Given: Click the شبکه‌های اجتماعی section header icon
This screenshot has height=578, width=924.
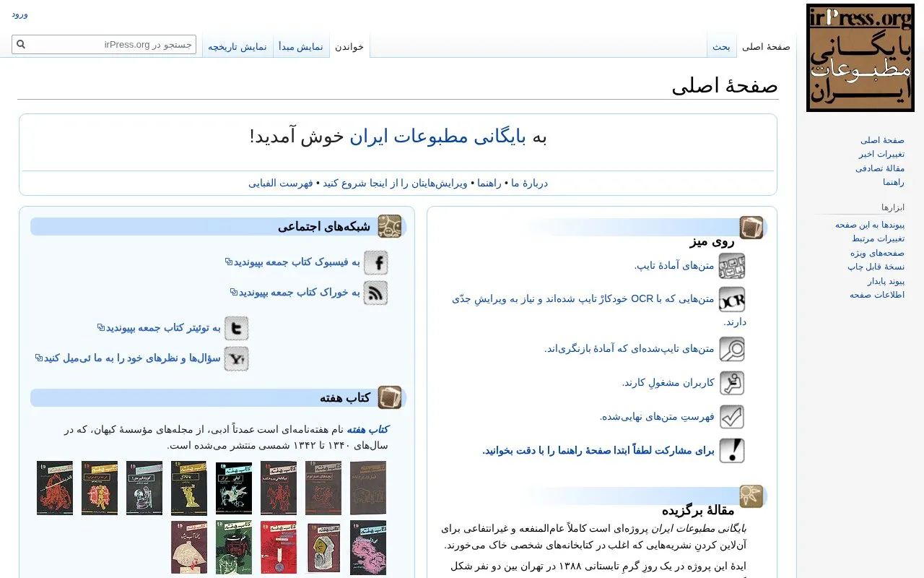Looking at the screenshot, I should 390,226.
